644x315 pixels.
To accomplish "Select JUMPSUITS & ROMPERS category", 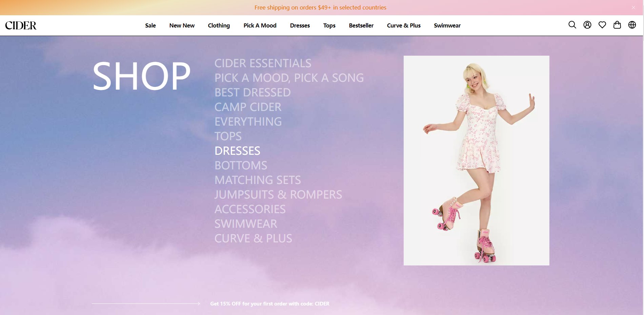I will 278,194.
